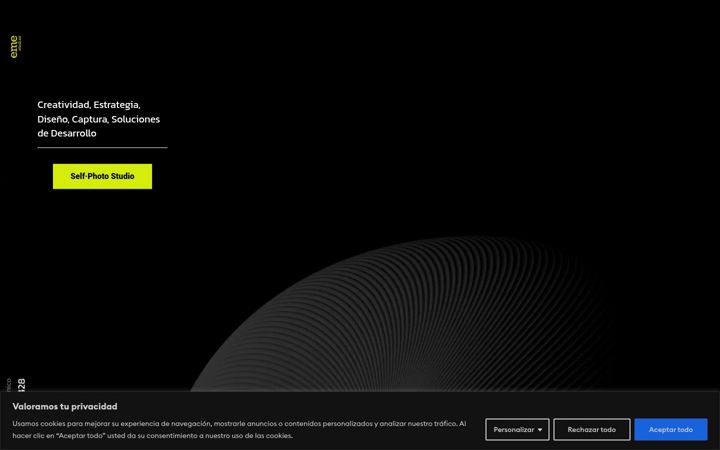Screen dimensions: 720x450
Task: Reject all cookies with Rechazar todo
Action: click(x=591, y=430)
